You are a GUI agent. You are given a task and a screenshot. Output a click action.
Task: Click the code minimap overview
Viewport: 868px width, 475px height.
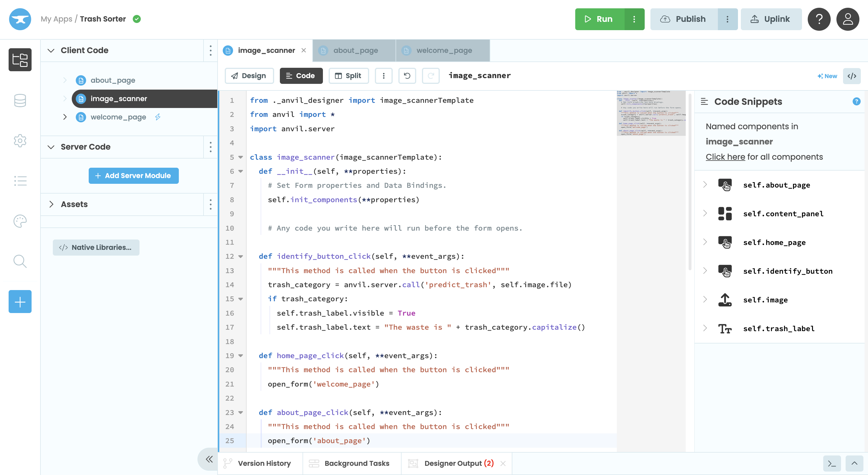pos(650,113)
